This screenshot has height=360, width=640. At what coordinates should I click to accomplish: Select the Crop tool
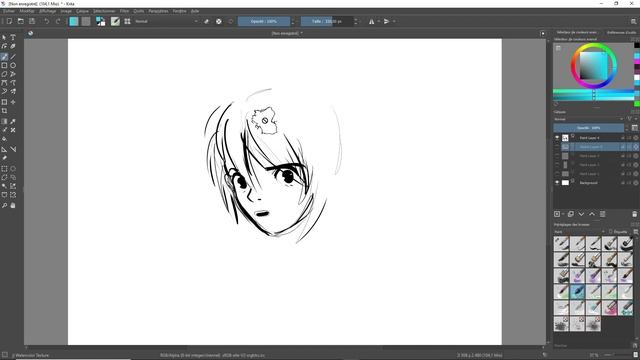pyautogui.click(x=4, y=111)
